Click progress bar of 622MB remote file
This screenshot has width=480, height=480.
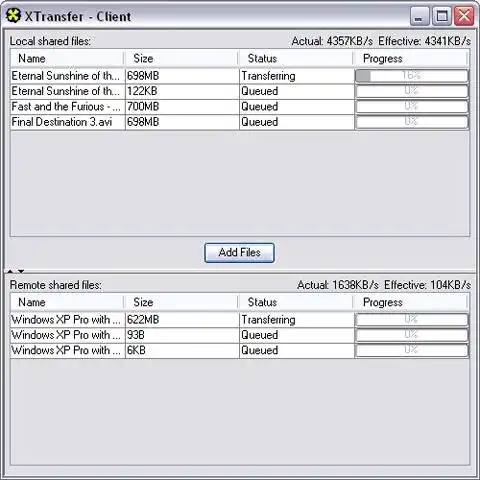(412, 319)
